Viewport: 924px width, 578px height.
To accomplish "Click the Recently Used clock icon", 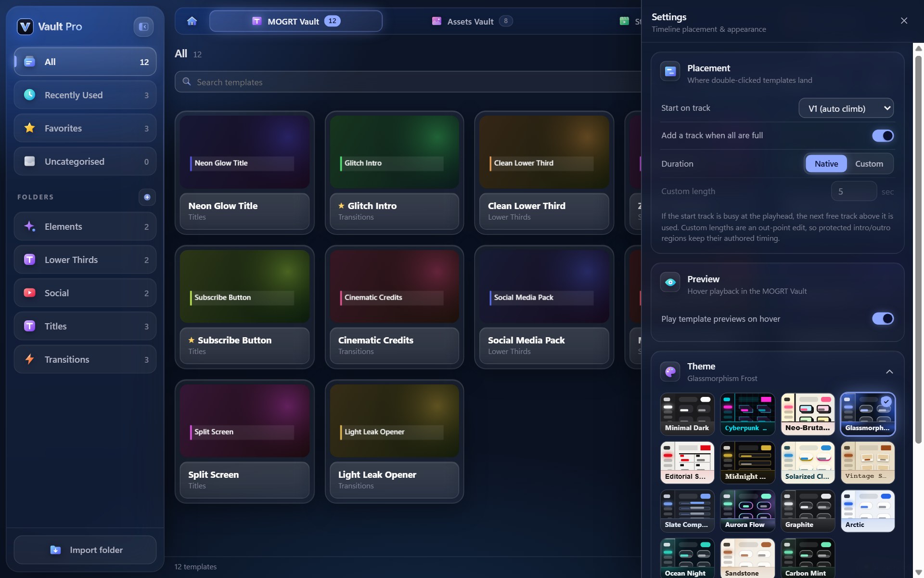I will [30, 95].
